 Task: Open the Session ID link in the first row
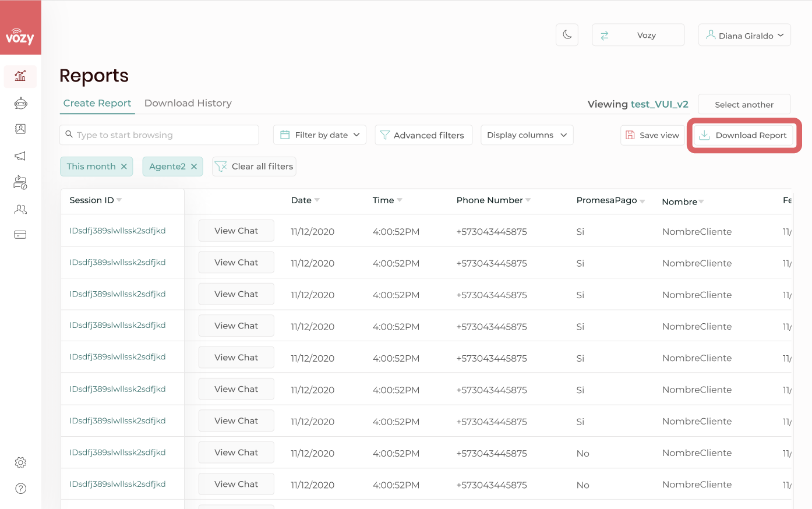118,231
